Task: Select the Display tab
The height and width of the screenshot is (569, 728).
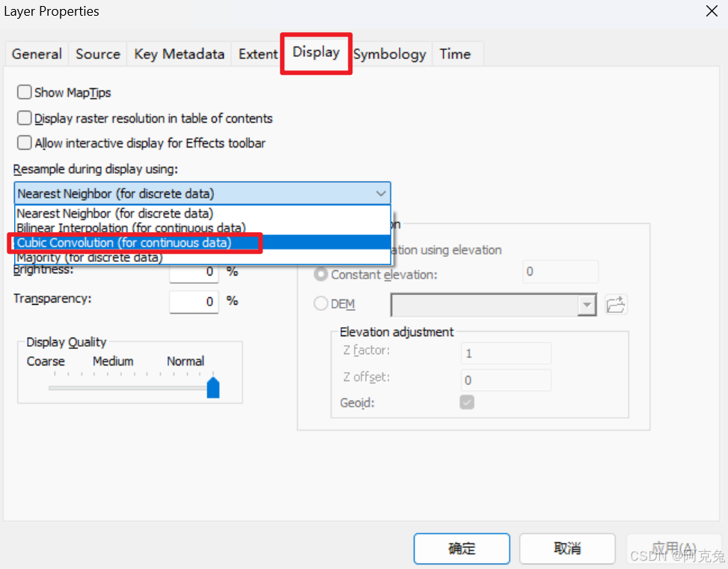Action: [x=316, y=52]
